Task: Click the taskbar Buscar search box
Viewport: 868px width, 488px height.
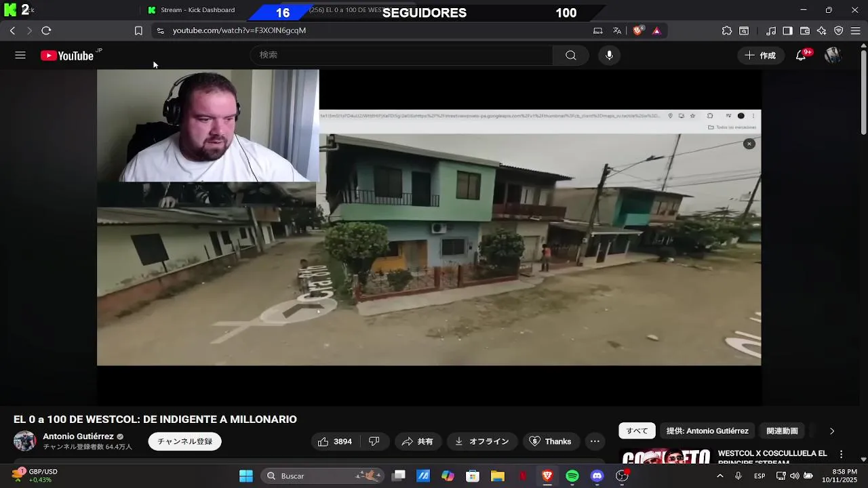Action: (322, 476)
